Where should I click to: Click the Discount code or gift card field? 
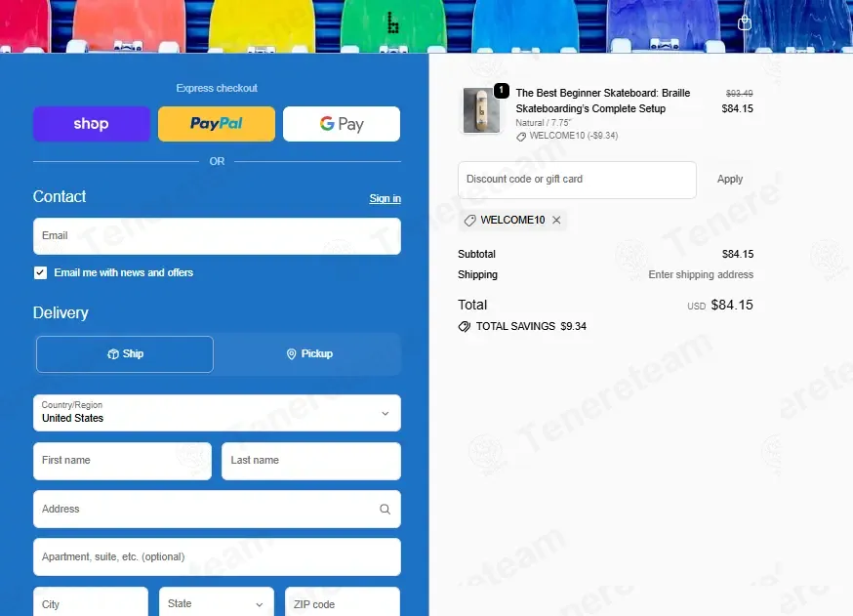coord(577,180)
